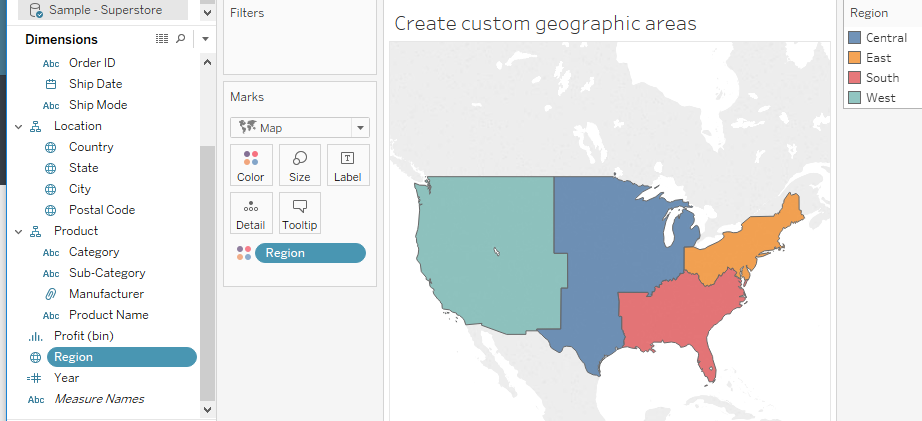Click the search icon in Dimensions pane

tap(180, 39)
